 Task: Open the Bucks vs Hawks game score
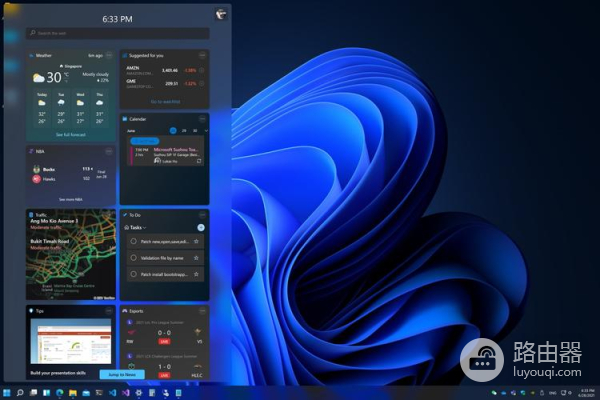pyautogui.click(x=70, y=174)
